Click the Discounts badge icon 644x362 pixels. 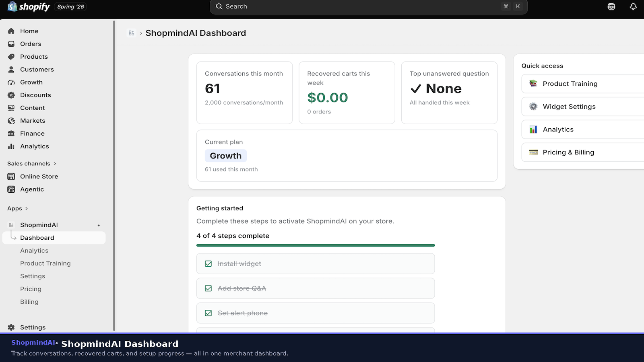(x=11, y=95)
